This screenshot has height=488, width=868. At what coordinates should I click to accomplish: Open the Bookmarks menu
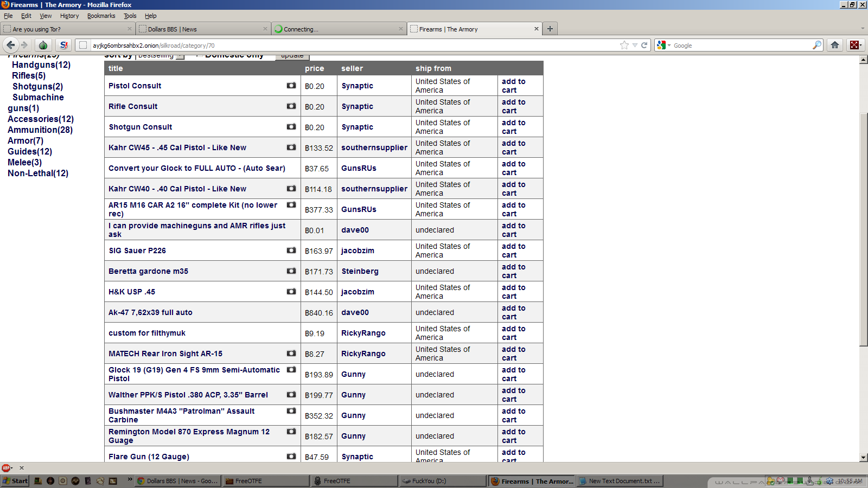[x=101, y=16]
